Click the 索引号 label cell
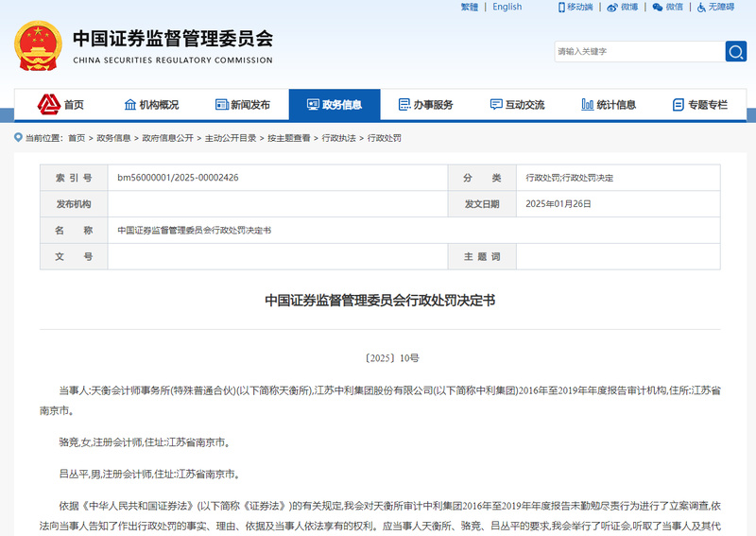 coord(74,178)
